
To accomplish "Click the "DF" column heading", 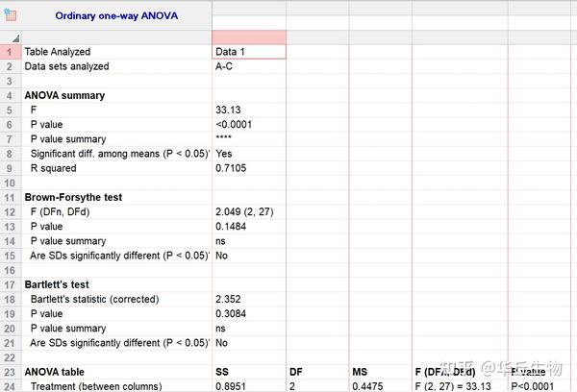I will point(296,372).
